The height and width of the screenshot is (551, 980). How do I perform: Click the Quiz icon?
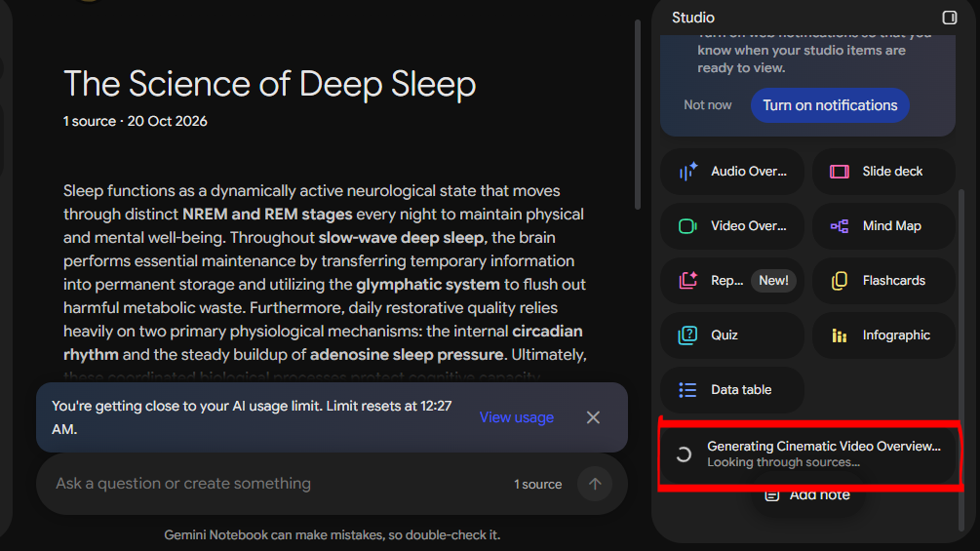688,335
